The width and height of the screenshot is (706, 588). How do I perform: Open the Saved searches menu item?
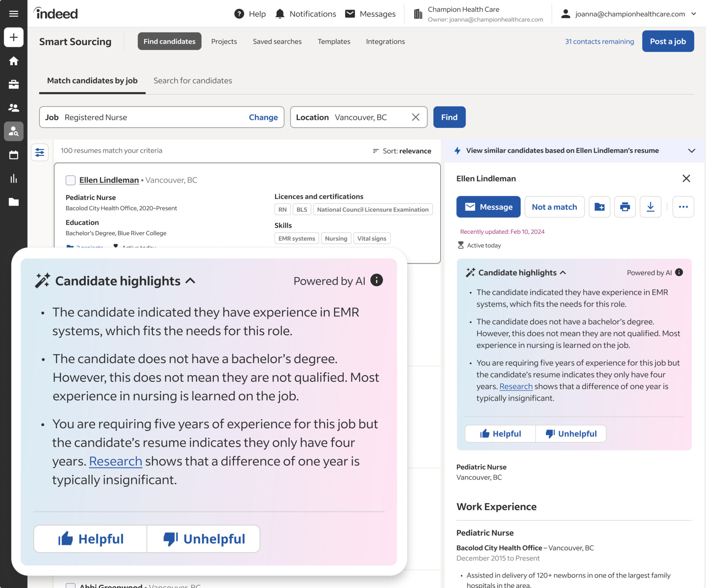point(277,41)
